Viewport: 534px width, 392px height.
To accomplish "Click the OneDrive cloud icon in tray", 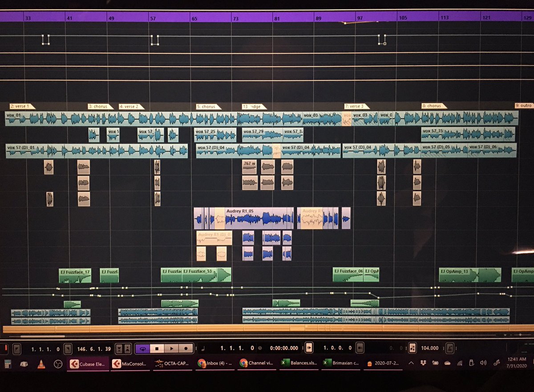I will coord(448,364).
